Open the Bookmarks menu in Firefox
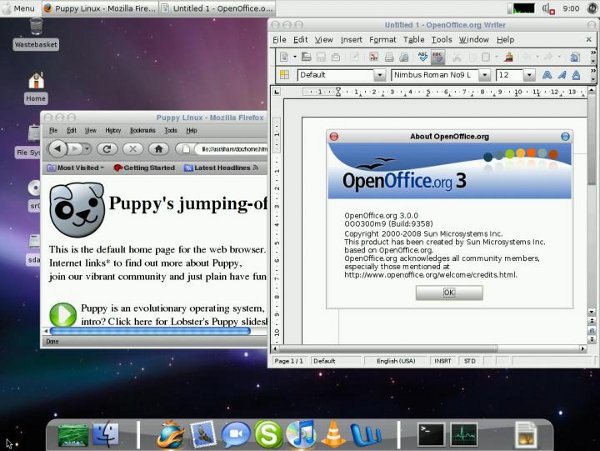This screenshot has height=451, width=600. [143, 130]
